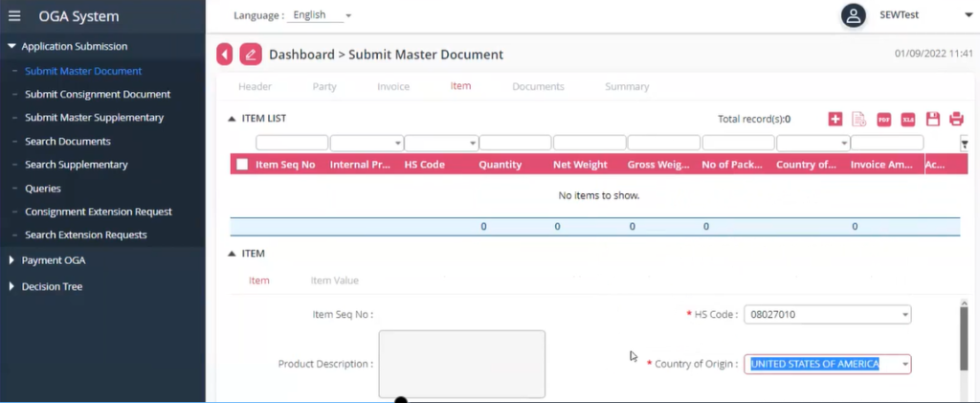The width and height of the screenshot is (980, 403).
Task: Open the Country of Origin dropdown
Action: [x=903, y=364]
